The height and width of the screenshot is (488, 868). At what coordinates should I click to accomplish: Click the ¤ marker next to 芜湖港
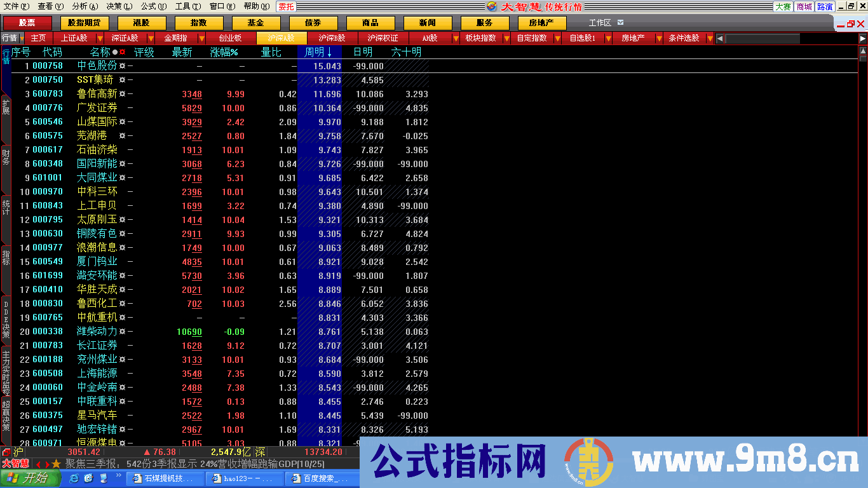coord(123,136)
